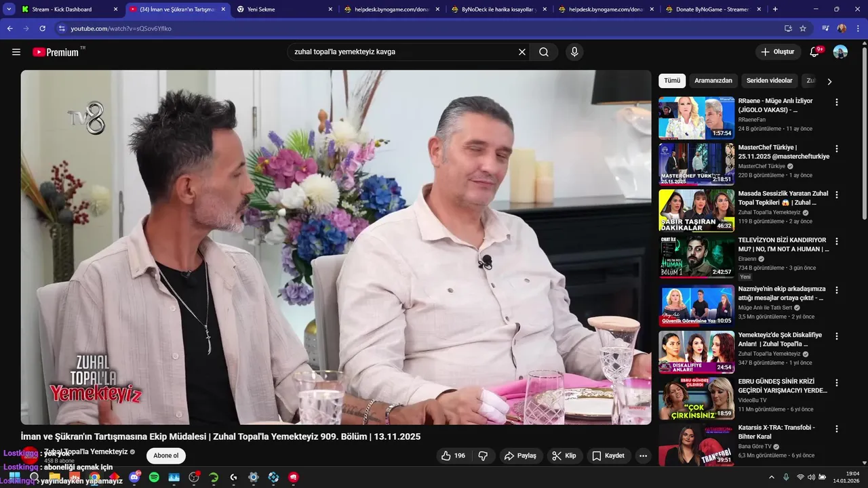Save the video with the Kaydet button

click(609, 455)
